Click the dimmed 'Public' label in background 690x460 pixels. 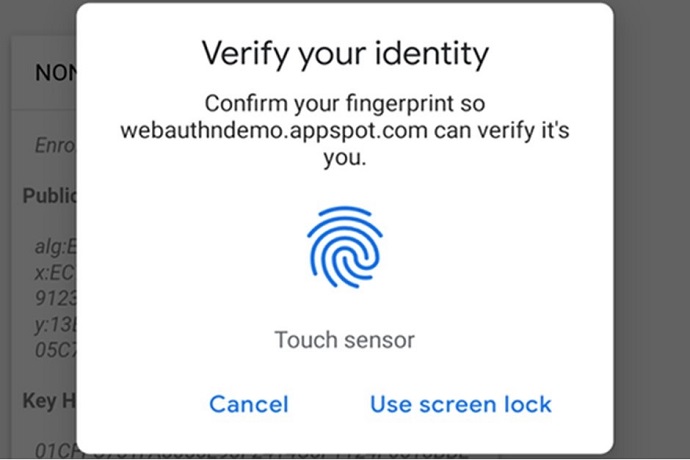click(50, 195)
